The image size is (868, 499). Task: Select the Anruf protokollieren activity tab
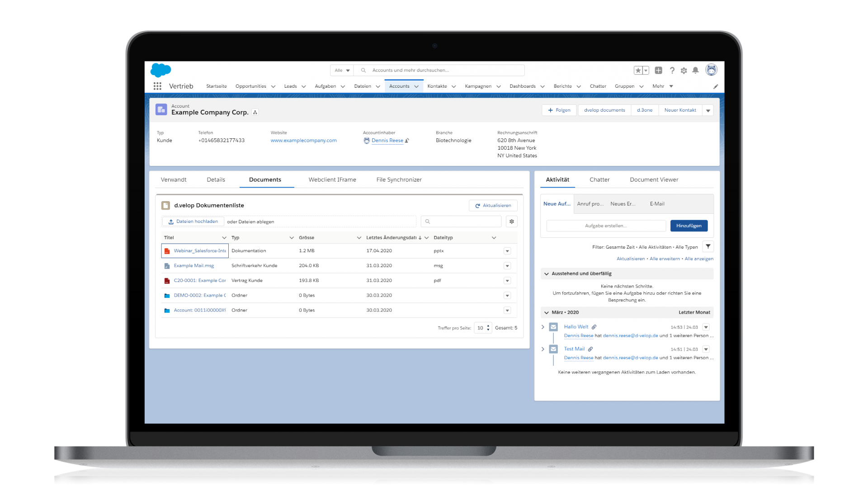click(x=590, y=204)
